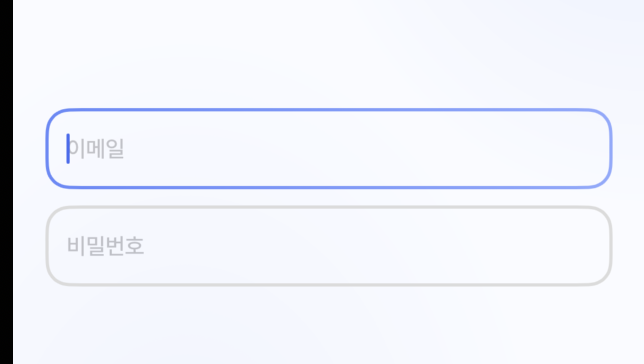Activate the focused 이메일 entry box
The image size is (644, 364).
click(329, 148)
